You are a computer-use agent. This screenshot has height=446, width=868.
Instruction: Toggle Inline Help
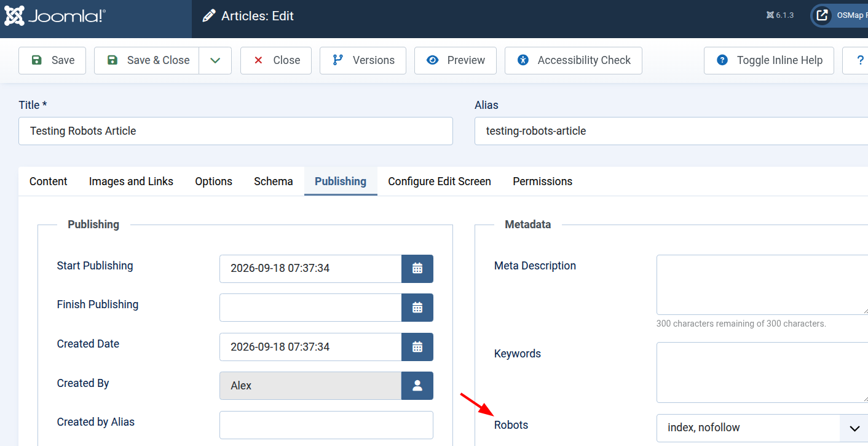tap(769, 60)
